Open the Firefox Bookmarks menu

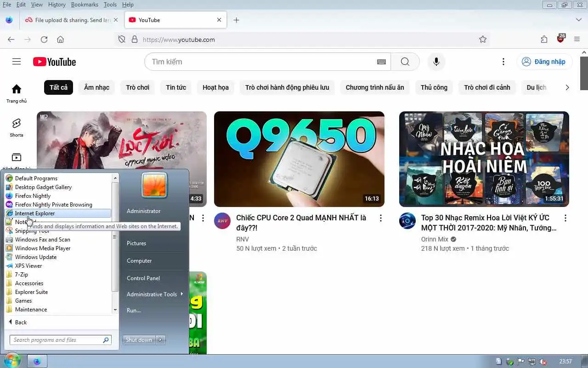(x=85, y=5)
